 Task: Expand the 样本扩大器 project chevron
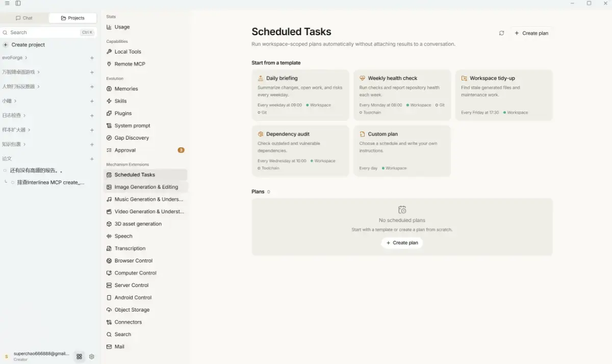[29, 130]
